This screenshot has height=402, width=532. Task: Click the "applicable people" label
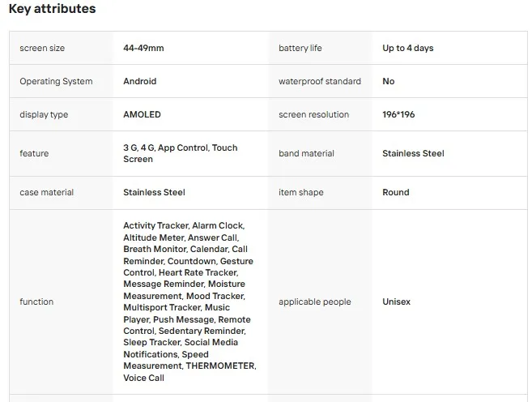[314, 302]
